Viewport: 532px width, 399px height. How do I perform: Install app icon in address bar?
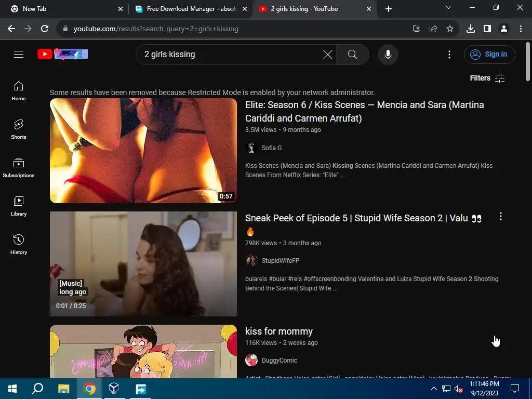(417, 29)
